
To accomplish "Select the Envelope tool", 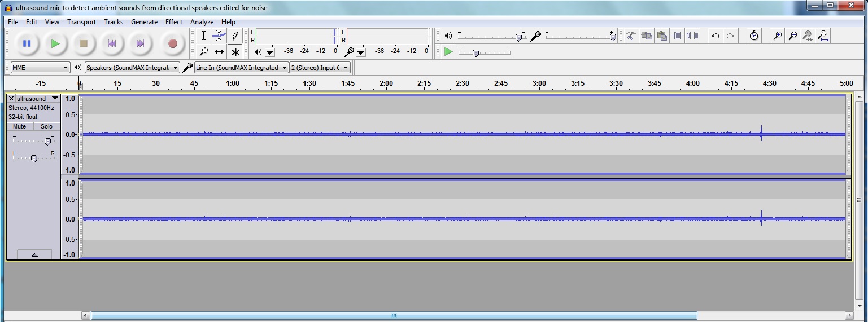I will (219, 36).
